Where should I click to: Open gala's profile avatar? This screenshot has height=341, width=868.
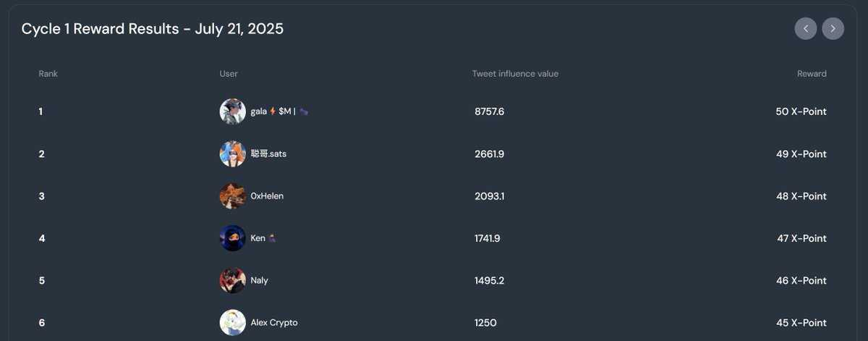pyautogui.click(x=233, y=111)
